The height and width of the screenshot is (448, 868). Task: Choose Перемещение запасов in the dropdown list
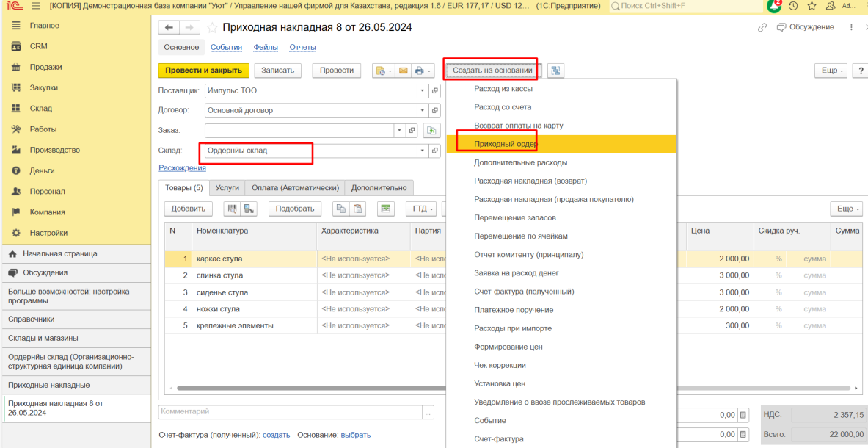click(x=514, y=217)
